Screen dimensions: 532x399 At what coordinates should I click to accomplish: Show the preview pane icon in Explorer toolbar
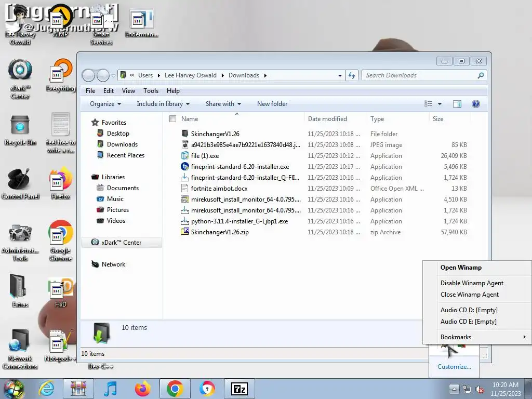coord(457,104)
